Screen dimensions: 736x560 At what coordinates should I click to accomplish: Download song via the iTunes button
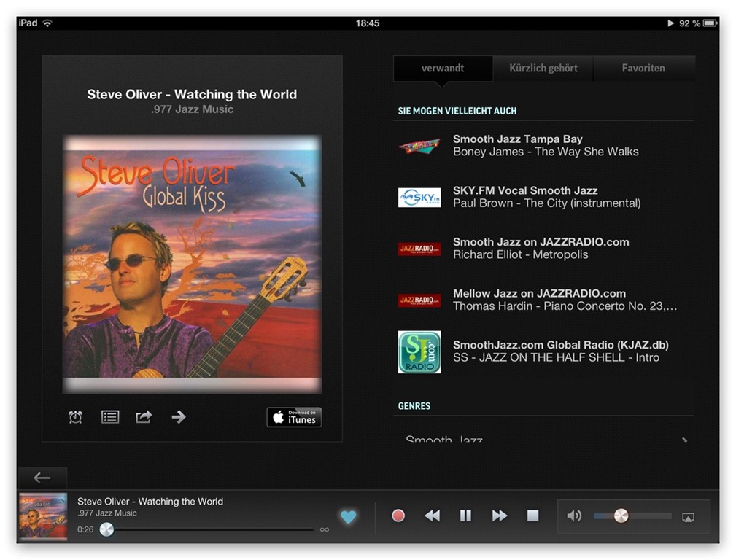click(x=294, y=417)
